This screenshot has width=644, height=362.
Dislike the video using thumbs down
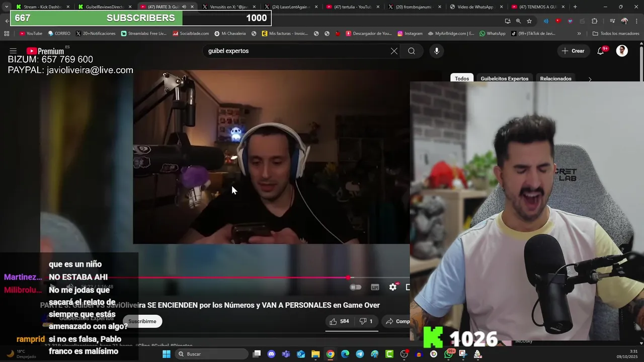point(366,321)
